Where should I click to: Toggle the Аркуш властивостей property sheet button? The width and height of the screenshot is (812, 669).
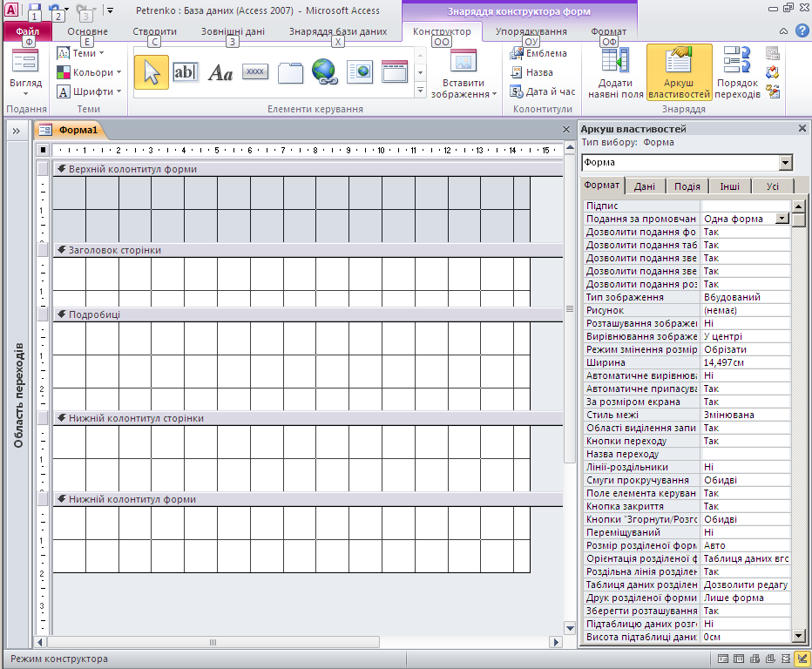point(679,72)
